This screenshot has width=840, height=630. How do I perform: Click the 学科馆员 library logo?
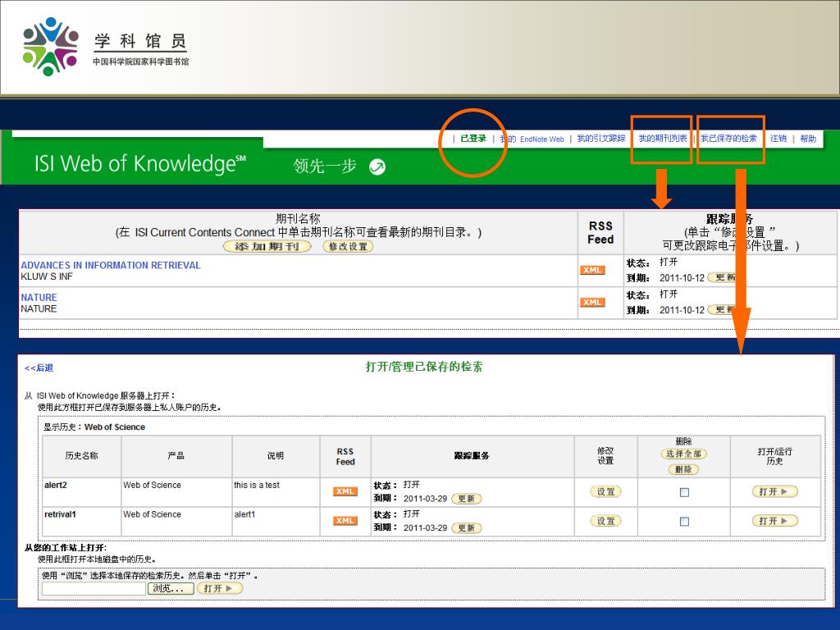(x=105, y=47)
